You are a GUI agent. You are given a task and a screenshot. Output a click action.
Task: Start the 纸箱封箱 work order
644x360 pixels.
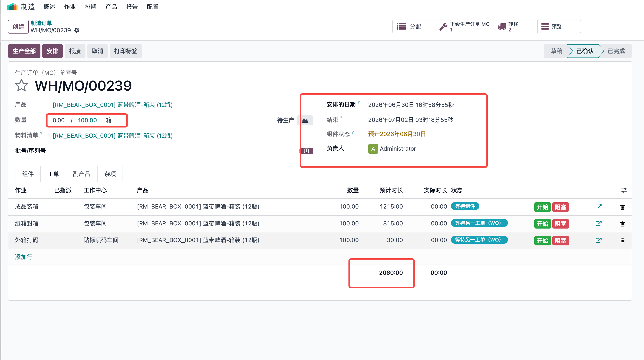543,224
